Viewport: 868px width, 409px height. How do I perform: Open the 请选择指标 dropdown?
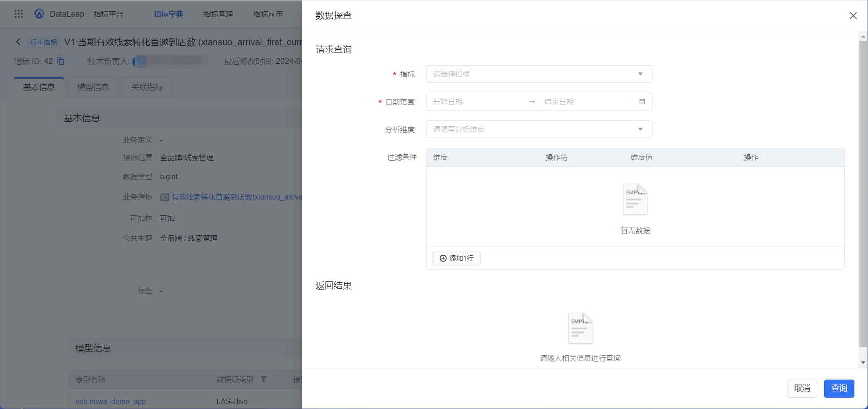(x=539, y=74)
